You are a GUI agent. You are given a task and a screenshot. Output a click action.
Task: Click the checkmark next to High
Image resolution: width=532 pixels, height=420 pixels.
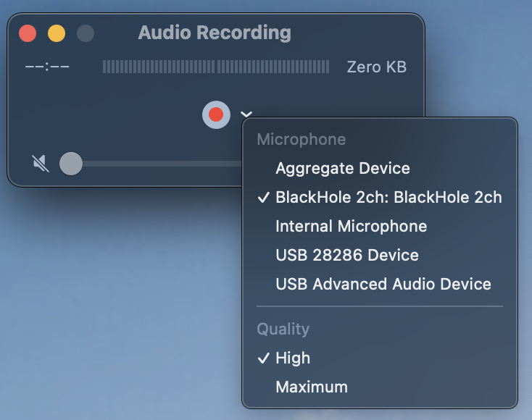(264, 358)
